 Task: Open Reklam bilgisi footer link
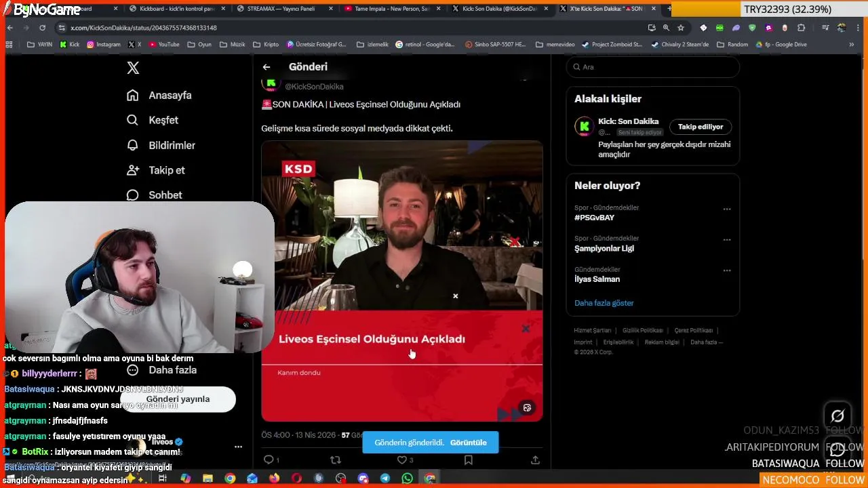pyautogui.click(x=662, y=342)
